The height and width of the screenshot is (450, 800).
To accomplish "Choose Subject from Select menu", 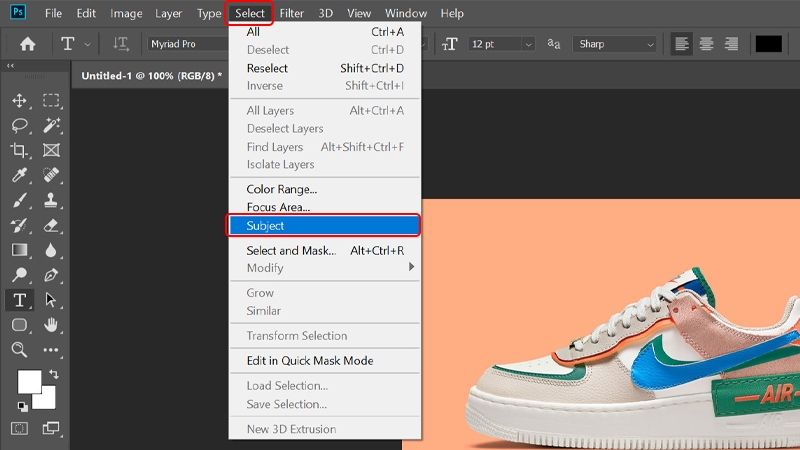I will coord(324,226).
